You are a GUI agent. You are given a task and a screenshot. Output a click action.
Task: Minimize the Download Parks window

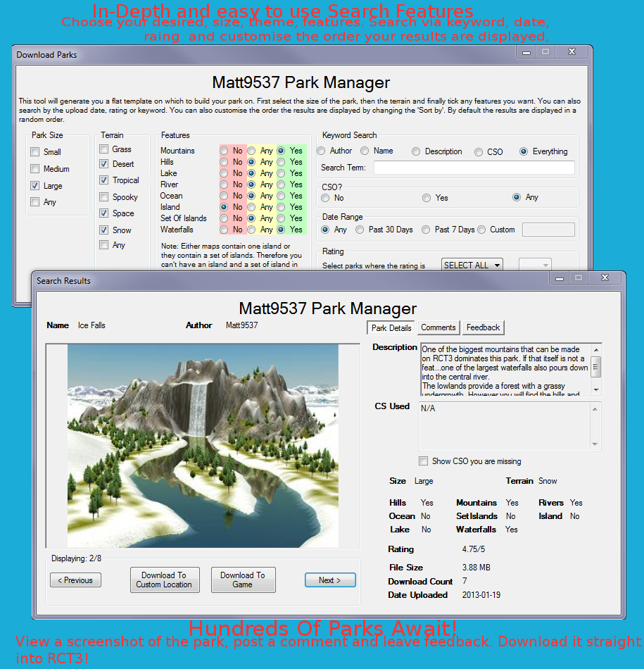tap(526, 52)
